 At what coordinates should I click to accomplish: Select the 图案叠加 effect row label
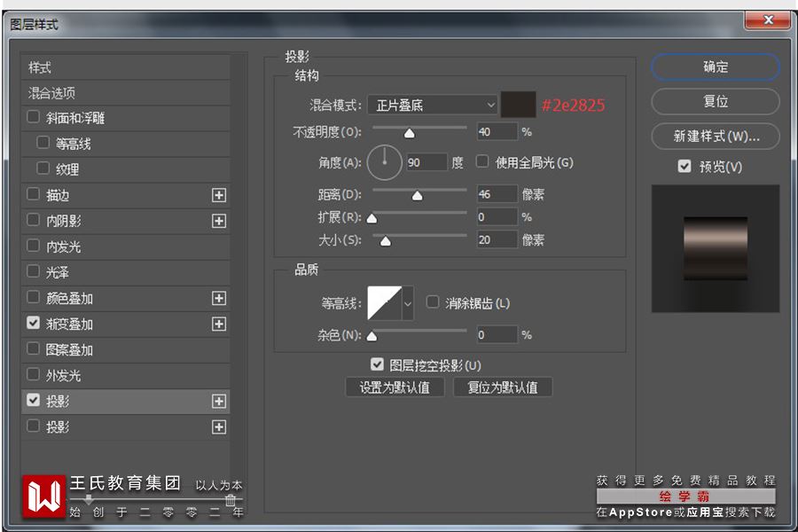click(69, 349)
